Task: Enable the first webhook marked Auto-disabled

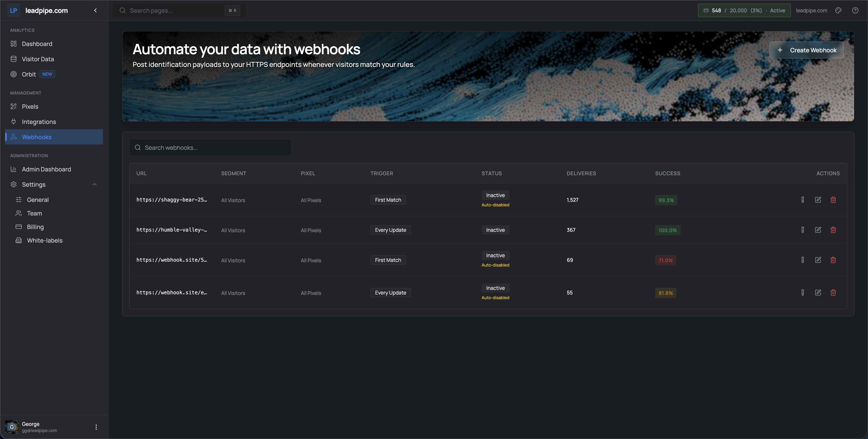Action: tap(495, 195)
